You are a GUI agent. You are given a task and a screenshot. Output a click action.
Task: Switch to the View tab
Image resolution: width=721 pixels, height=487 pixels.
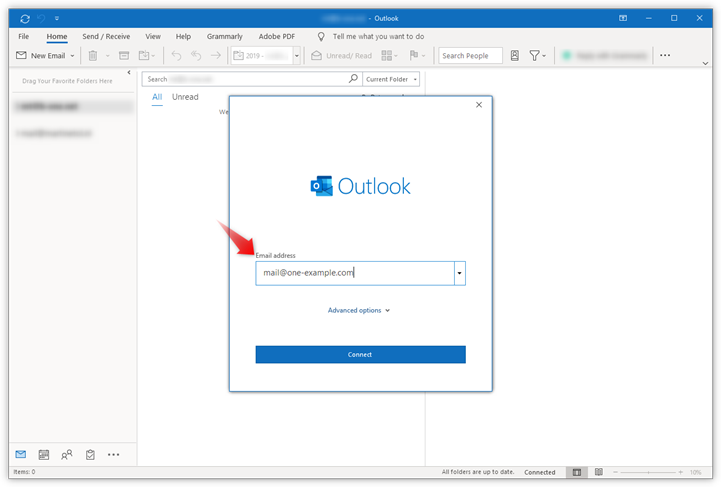click(x=153, y=36)
